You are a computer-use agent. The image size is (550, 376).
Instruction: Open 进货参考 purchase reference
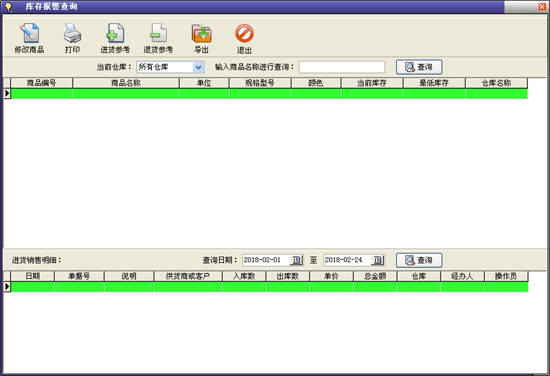tap(115, 38)
